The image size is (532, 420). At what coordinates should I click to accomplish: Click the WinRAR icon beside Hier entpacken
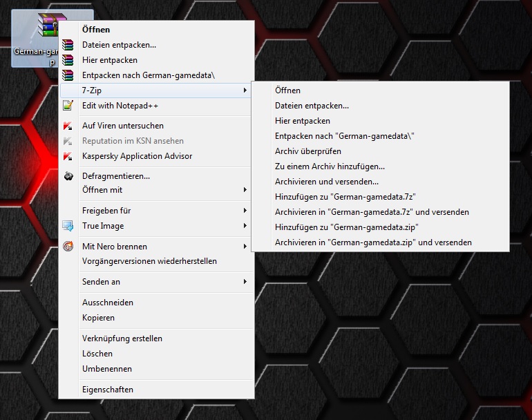(x=68, y=60)
